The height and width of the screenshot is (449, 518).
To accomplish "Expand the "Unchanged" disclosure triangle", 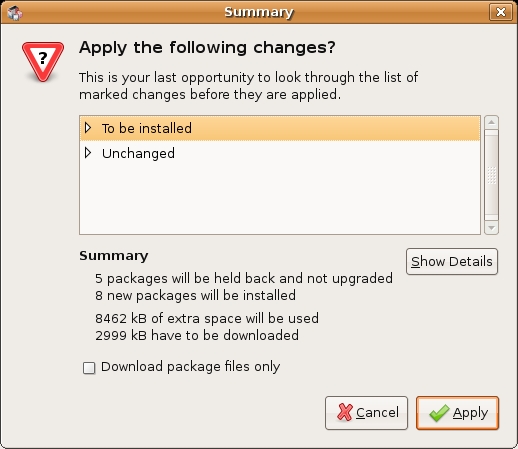I will (88, 153).
